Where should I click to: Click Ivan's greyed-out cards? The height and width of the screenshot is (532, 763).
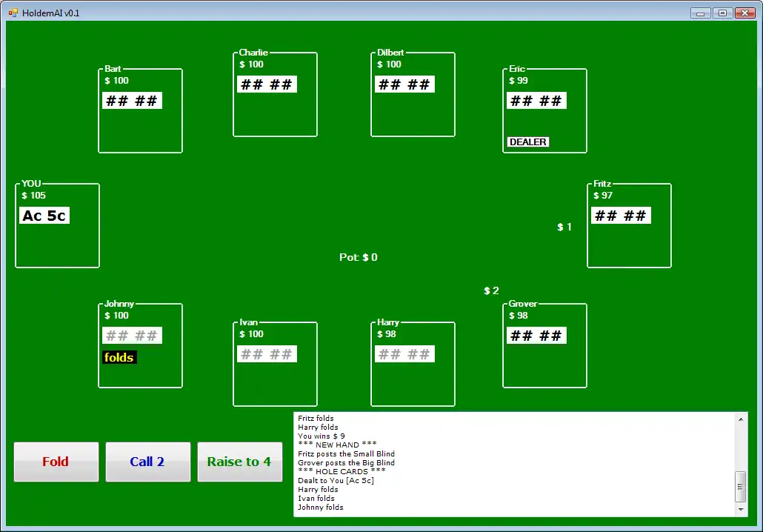267,354
